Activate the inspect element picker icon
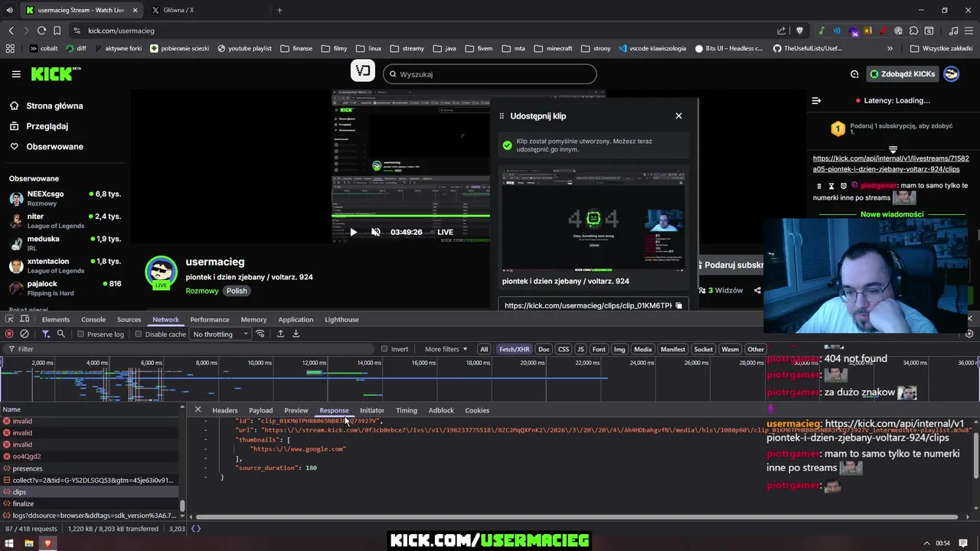Viewport: 980px width, 551px height. tap(9, 319)
